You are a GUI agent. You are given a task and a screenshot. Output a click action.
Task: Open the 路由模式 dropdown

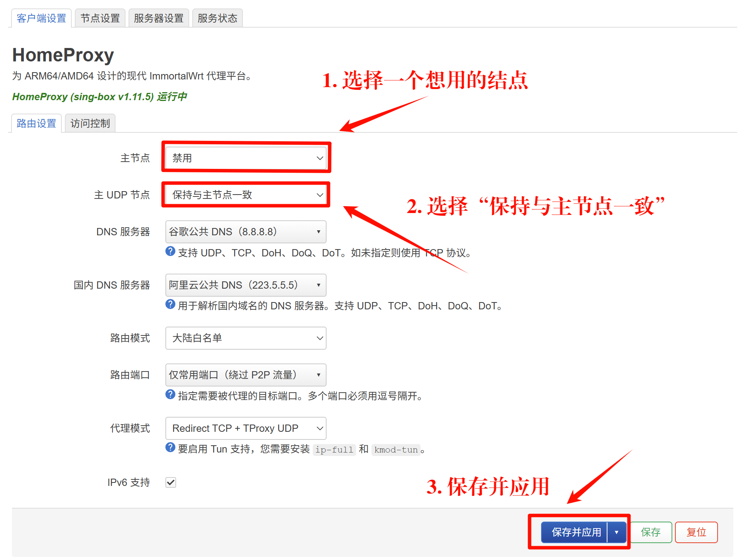pyautogui.click(x=246, y=338)
